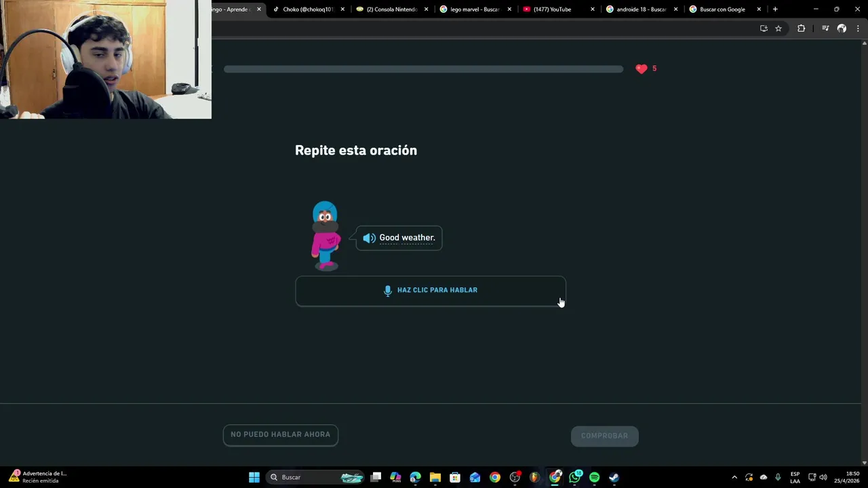Viewport: 868px width, 488px height.
Task: Open Microsoft Edge from the taskbar
Action: (x=416, y=477)
